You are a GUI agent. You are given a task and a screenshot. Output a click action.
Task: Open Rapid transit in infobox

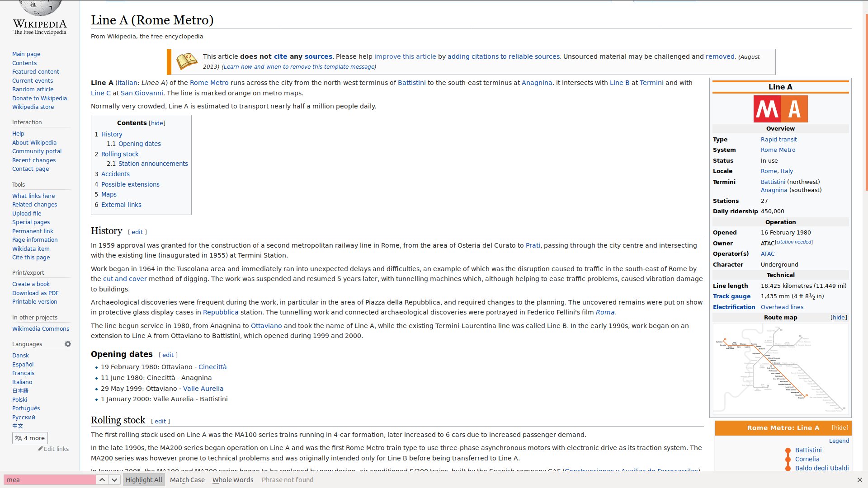pos(778,140)
